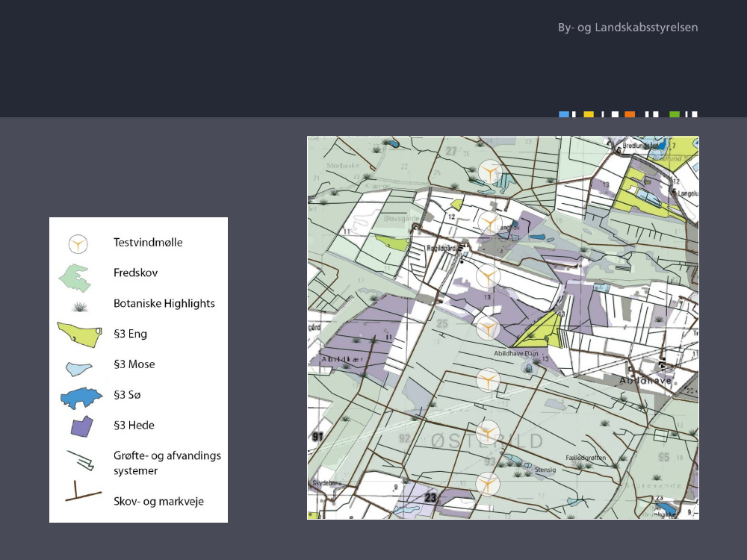Click the turbine marker left of Abildhave Dam label
The width and height of the screenshot is (747, 560).
tap(488, 328)
